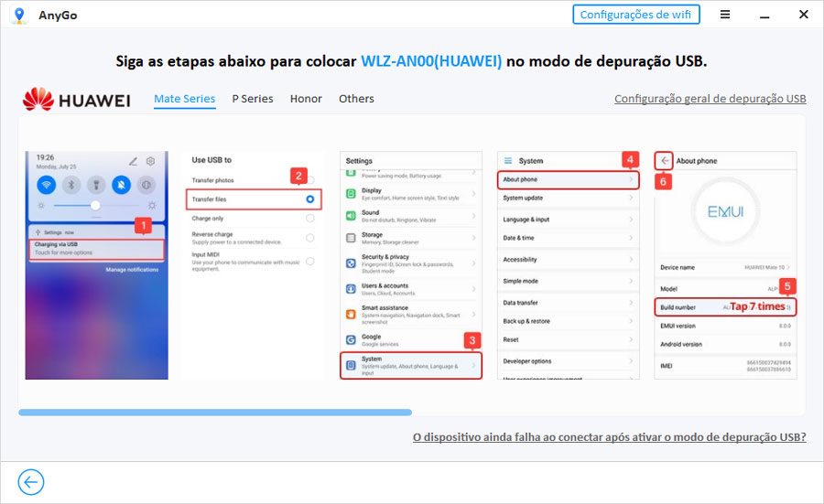Viewport: 824px width, 504px height.
Task: Select the Charge only radio button
Action: point(310,218)
